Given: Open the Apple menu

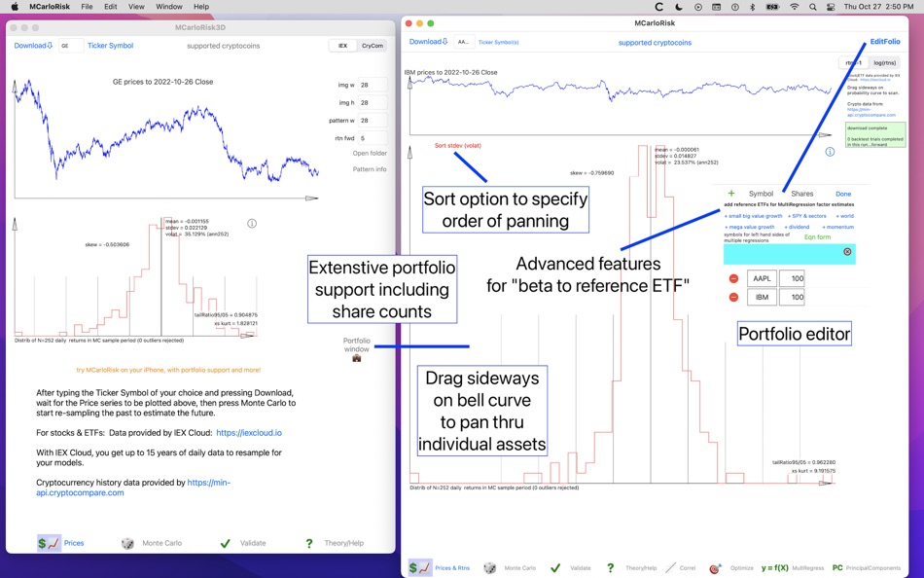Looking at the screenshot, I should 16,7.
